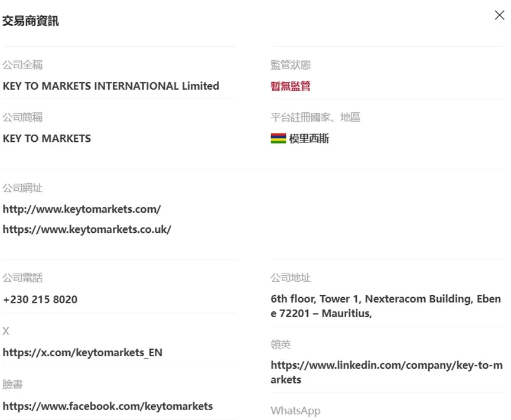Click the 公司電話 label

point(22,278)
